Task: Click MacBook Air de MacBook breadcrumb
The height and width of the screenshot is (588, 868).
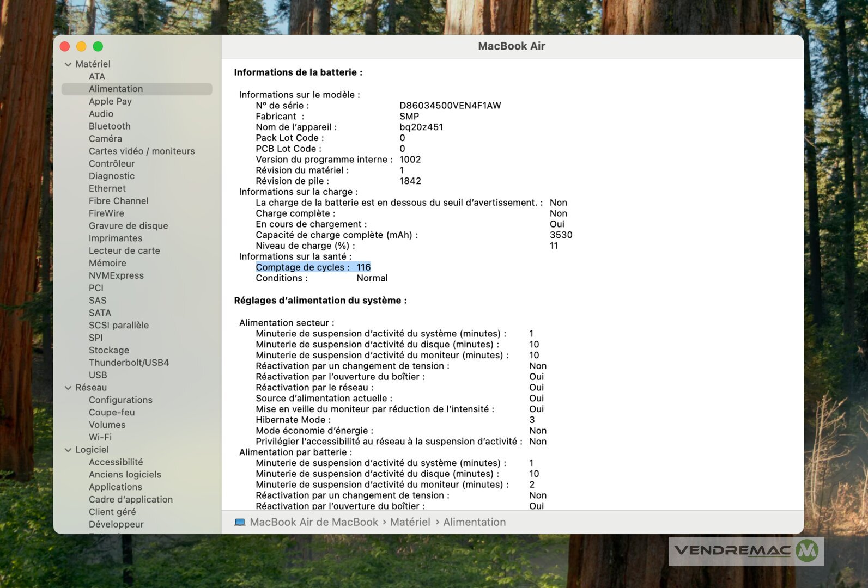Action: [314, 523]
